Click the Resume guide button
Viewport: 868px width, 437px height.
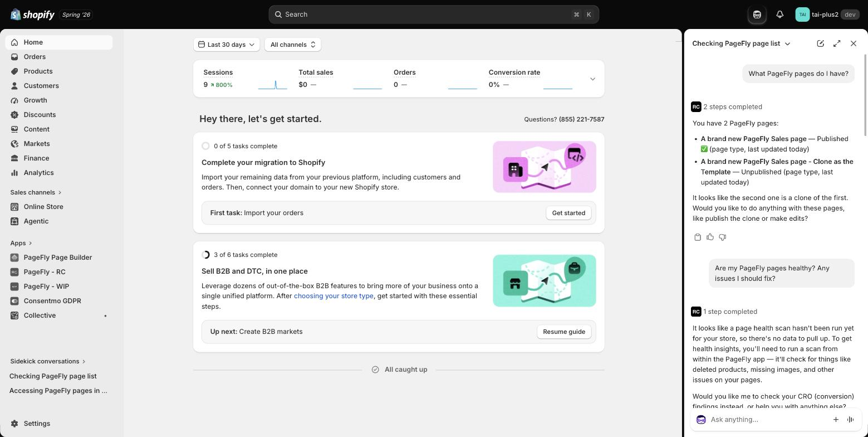(564, 332)
